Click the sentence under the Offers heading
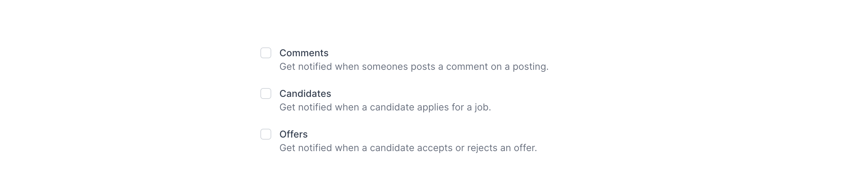 (408, 148)
